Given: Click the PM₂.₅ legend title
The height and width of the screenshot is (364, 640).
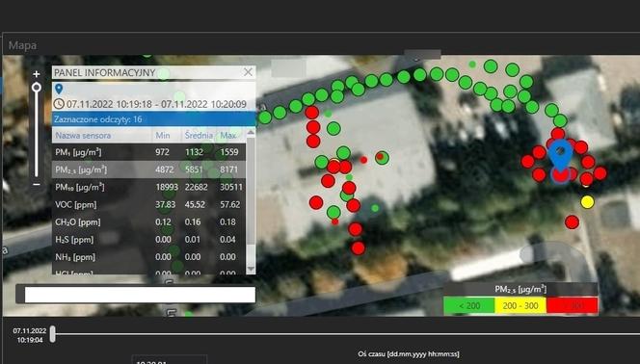Looking at the screenshot, I should pyautogui.click(x=520, y=290).
